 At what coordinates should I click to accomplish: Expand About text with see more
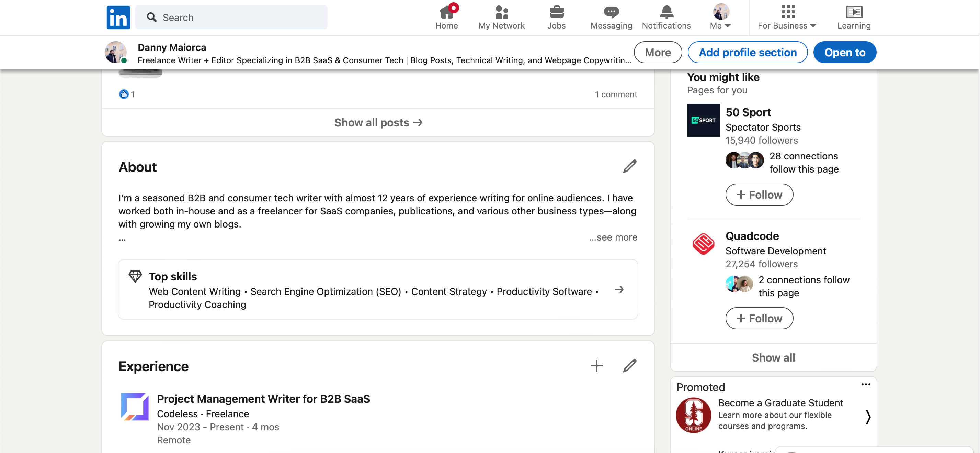click(x=613, y=237)
